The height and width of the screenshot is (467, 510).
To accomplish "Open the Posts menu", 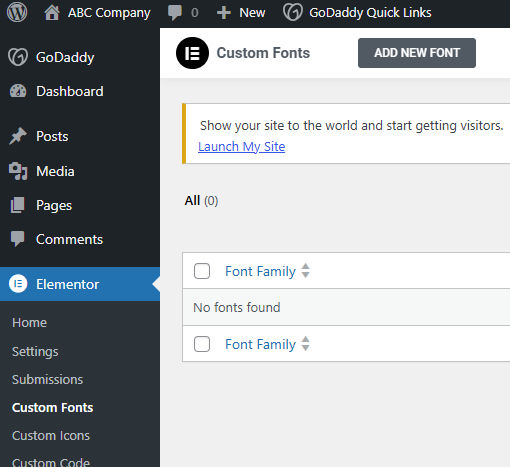I will (52, 136).
